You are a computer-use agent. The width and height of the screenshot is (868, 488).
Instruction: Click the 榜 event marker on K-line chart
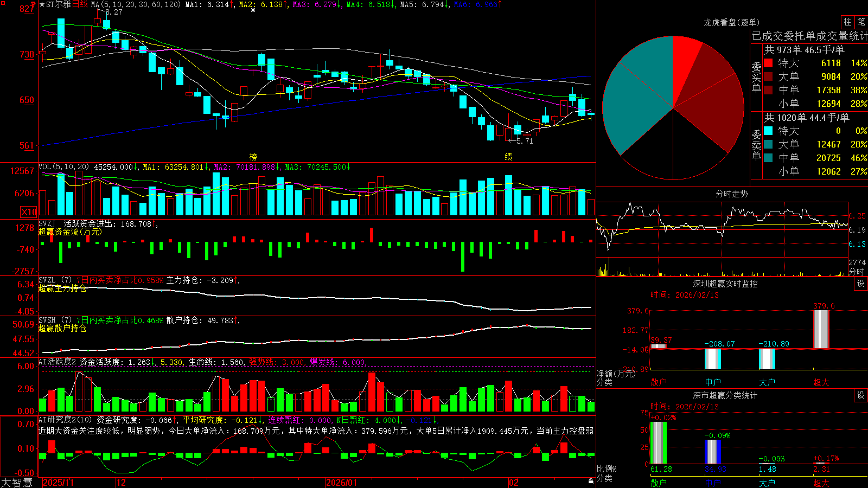tap(253, 156)
